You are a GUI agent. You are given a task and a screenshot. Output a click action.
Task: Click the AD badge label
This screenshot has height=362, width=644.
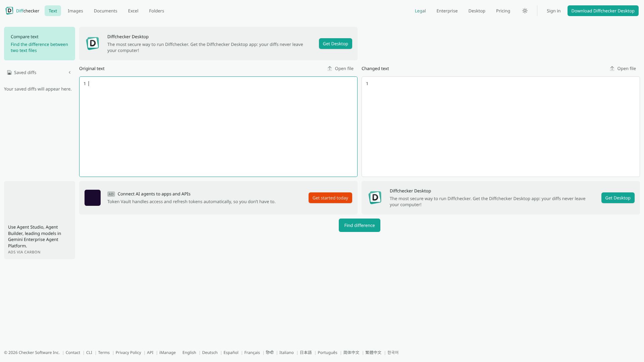pyautogui.click(x=111, y=194)
